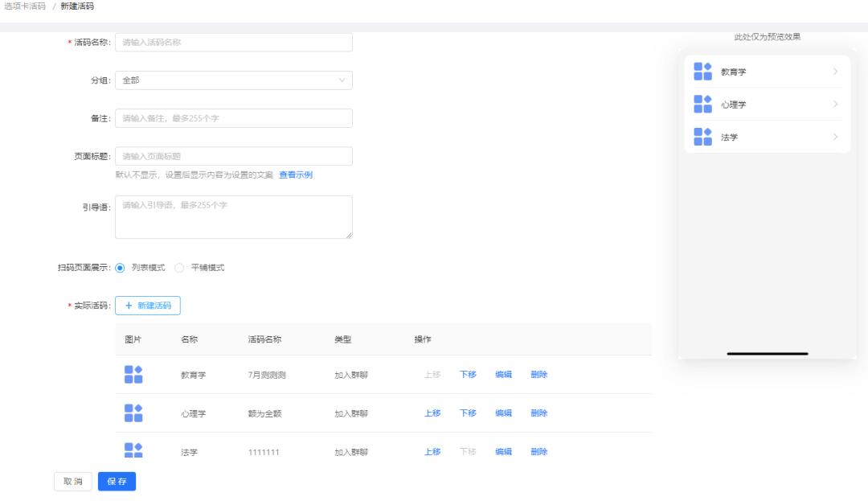Click the 取消 button
868x501 pixels.
[72, 481]
